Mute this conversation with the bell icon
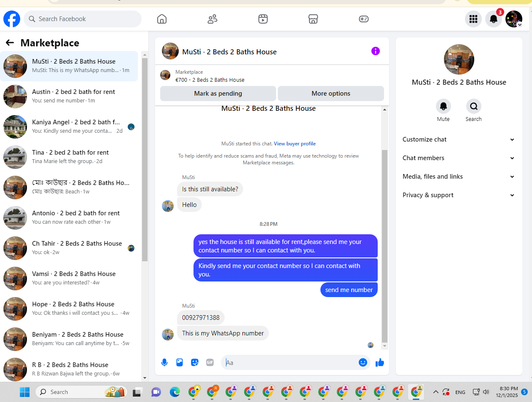The image size is (532, 402). coord(443,106)
